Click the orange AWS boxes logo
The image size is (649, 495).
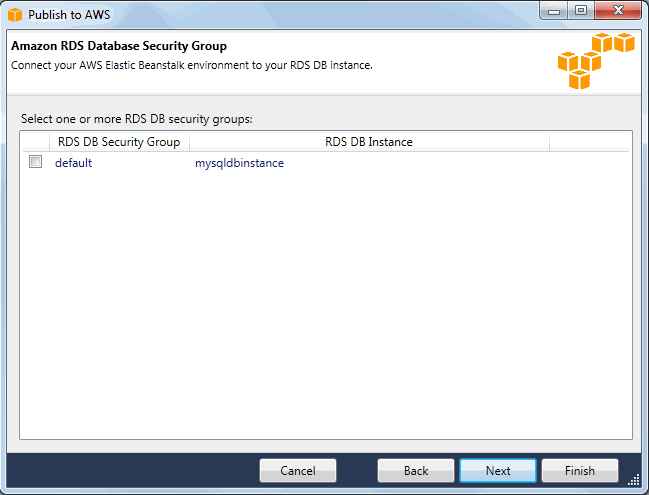596,61
